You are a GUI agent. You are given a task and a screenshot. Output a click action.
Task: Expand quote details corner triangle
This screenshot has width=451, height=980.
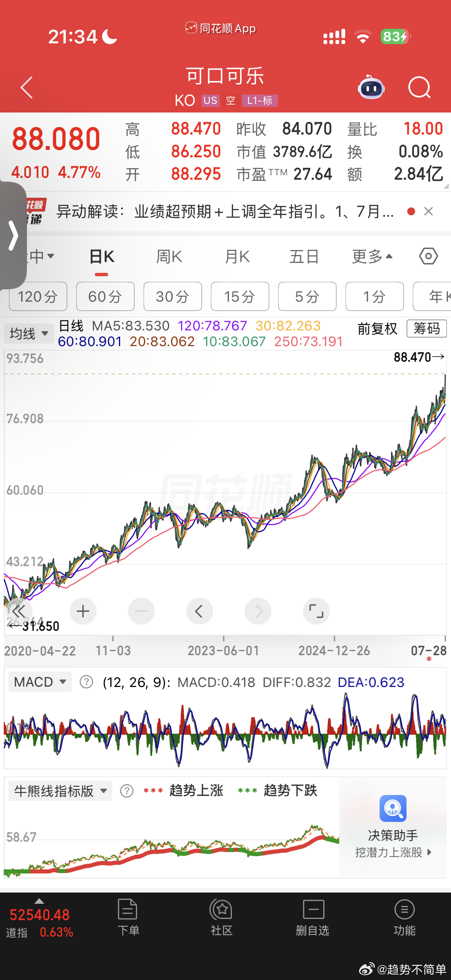click(446, 186)
